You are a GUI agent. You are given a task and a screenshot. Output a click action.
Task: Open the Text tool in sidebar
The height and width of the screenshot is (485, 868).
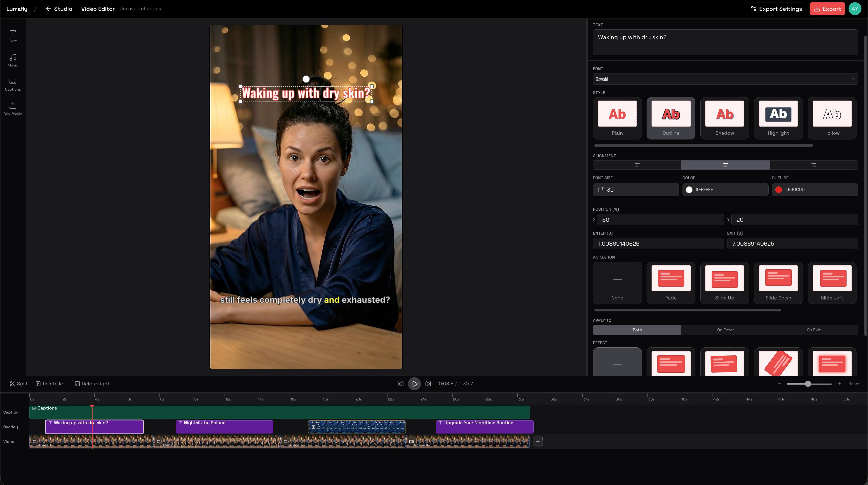click(13, 36)
